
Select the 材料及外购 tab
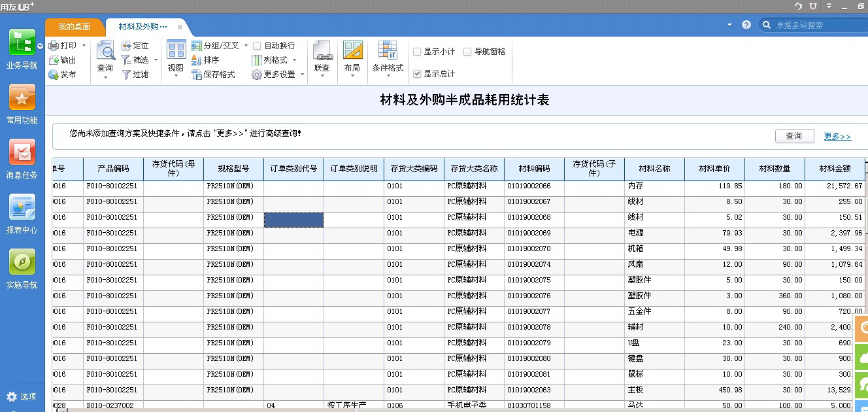(x=142, y=27)
